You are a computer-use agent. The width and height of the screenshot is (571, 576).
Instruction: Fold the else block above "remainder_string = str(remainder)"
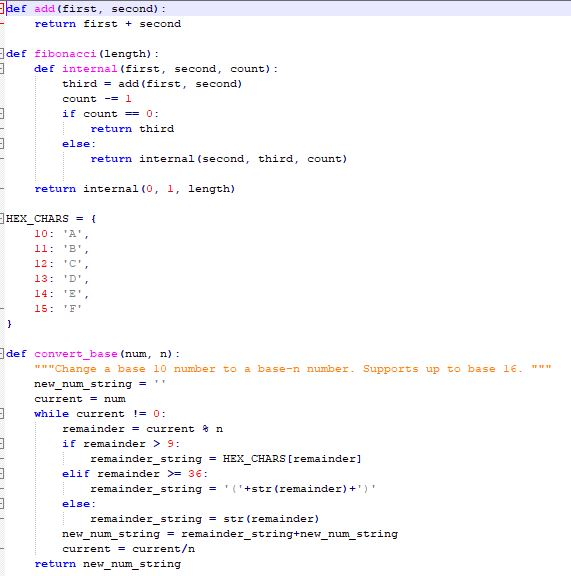1,504
